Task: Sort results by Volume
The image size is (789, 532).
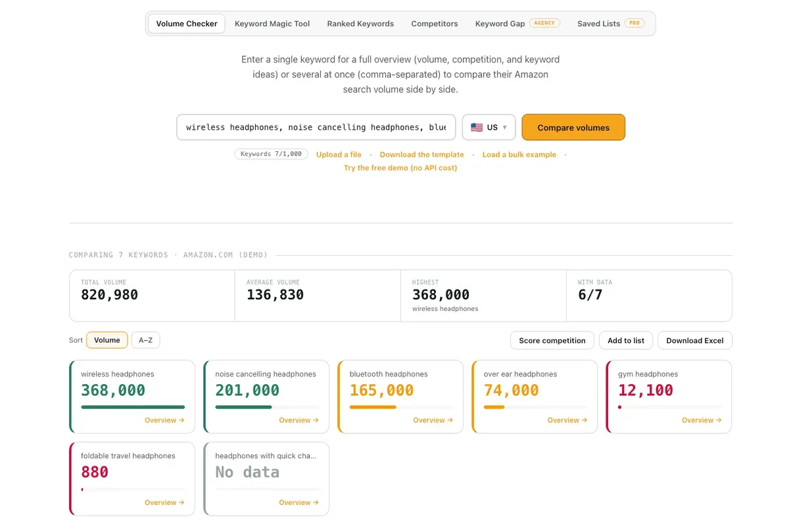Action: 107,340
